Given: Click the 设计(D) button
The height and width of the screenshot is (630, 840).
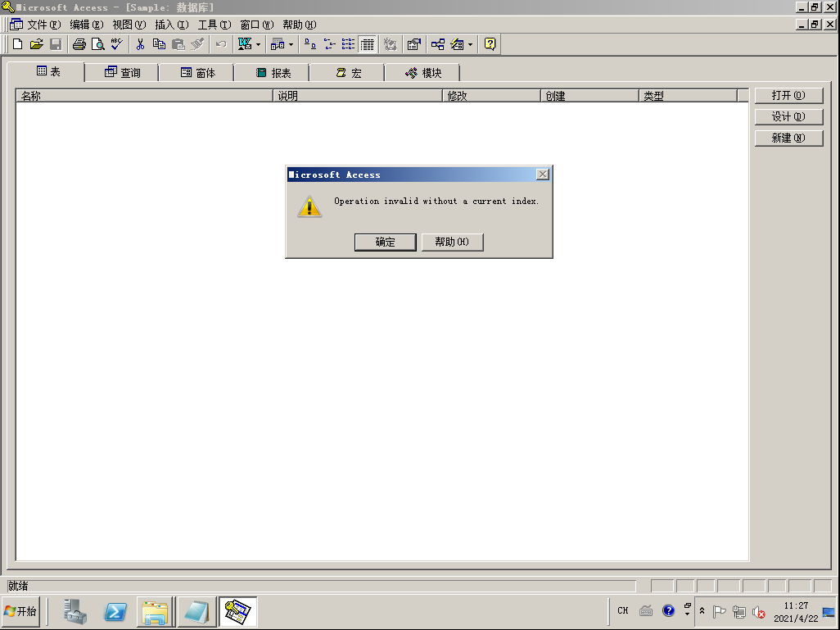Looking at the screenshot, I should 788,117.
